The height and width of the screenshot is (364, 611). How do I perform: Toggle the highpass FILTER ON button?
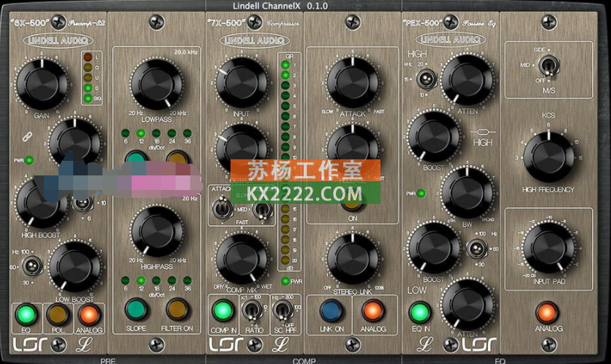pos(177,309)
